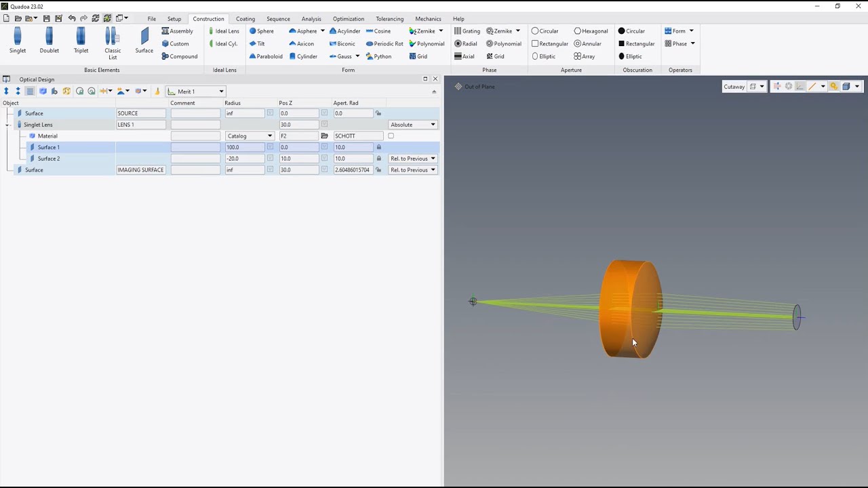
Task: Apply the Cylinder form
Action: 303,56
